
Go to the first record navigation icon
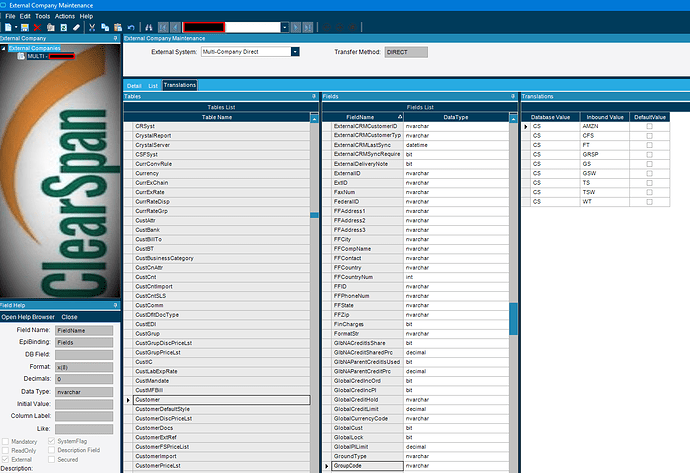[163, 27]
